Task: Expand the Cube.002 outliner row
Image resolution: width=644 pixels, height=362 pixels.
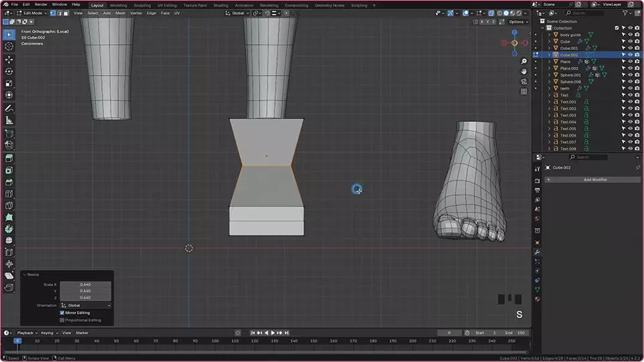Action: tap(549, 55)
